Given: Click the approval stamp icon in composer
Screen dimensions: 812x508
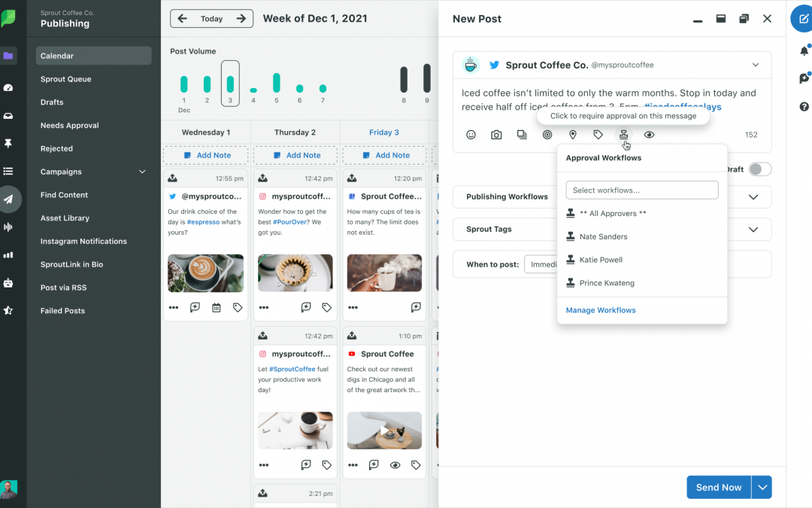Looking at the screenshot, I should pos(623,135).
